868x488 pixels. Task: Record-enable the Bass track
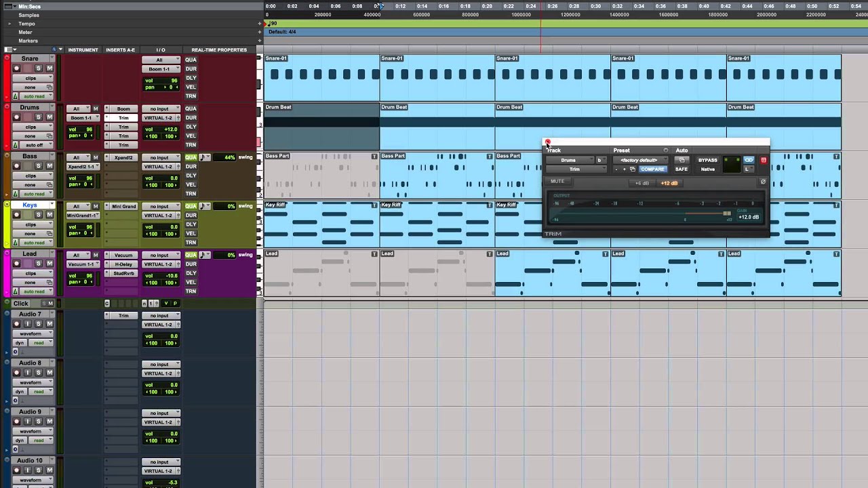coord(17,166)
